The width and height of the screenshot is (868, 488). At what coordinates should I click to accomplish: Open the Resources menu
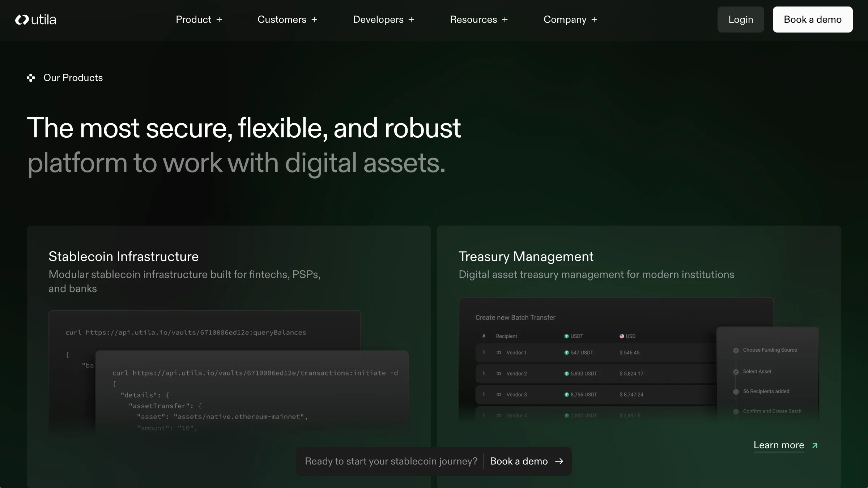coord(478,20)
